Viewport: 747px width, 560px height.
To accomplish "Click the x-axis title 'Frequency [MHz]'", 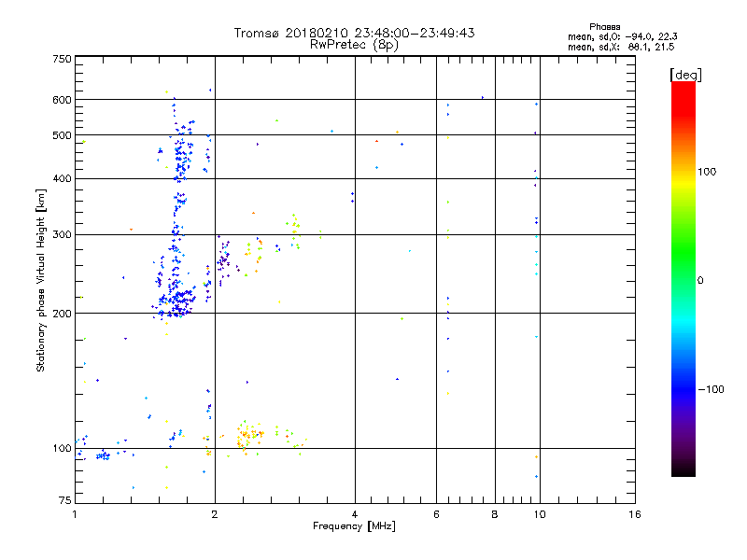I will click(x=354, y=526).
